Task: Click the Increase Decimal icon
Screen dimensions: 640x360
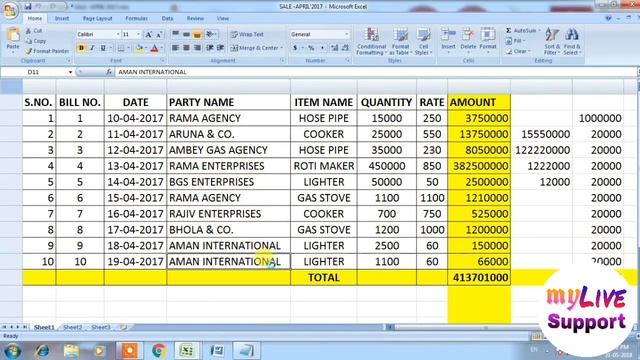Action: [x=335, y=48]
